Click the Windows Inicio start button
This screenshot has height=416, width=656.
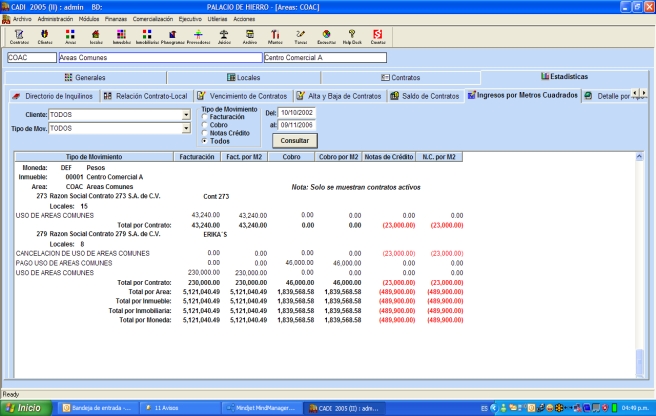[x=24, y=408]
